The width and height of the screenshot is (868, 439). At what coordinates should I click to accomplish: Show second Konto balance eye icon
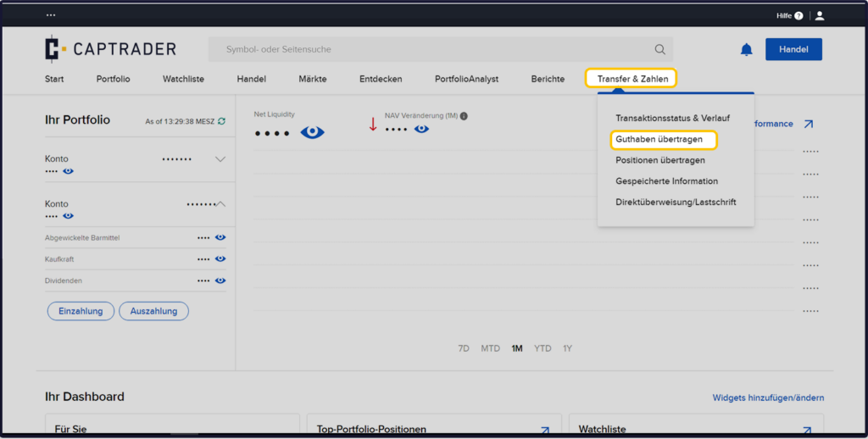point(68,216)
